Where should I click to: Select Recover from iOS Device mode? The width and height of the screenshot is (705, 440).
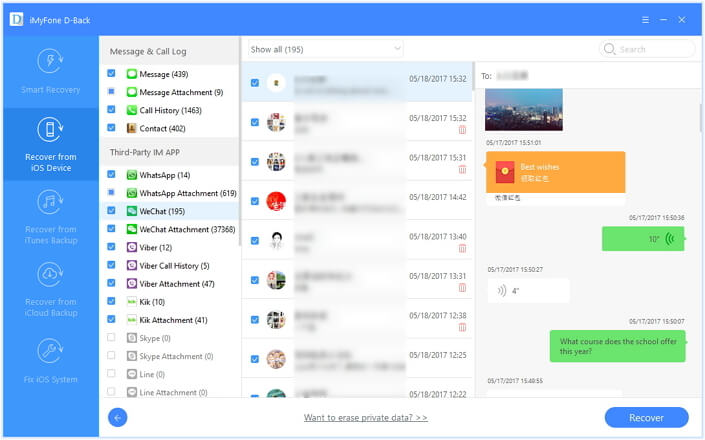click(x=50, y=144)
